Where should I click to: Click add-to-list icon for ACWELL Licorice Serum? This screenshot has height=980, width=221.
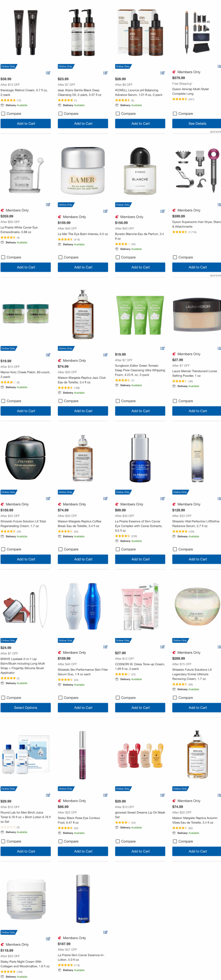[x=162, y=73]
